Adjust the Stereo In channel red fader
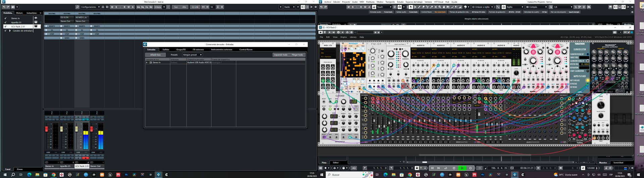Image resolution: width=644 pixels, height=178 pixels. point(47,129)
